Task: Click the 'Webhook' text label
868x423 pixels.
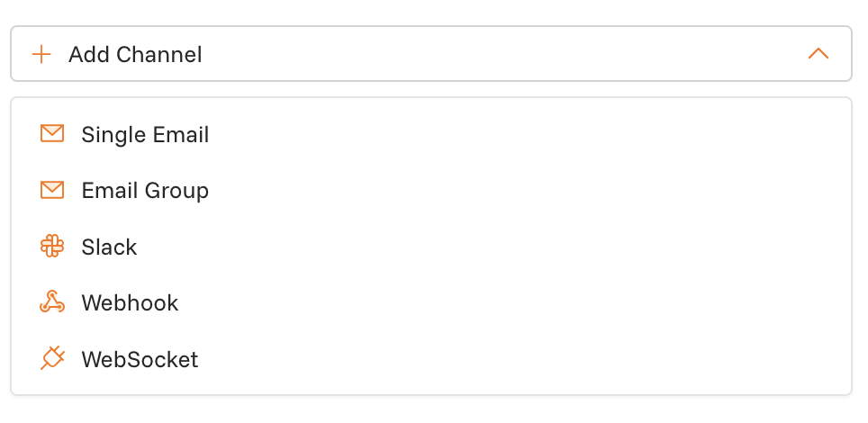Action: [130, 302]
